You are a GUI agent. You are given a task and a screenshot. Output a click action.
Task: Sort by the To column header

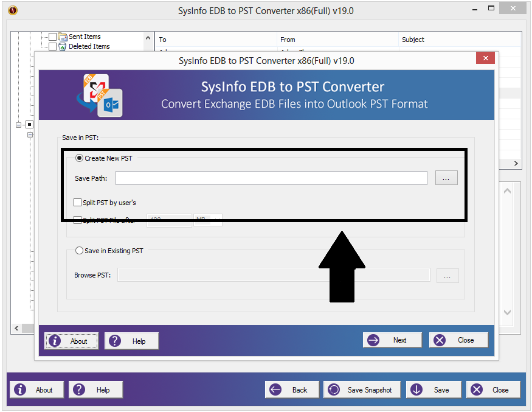[216, 40]
